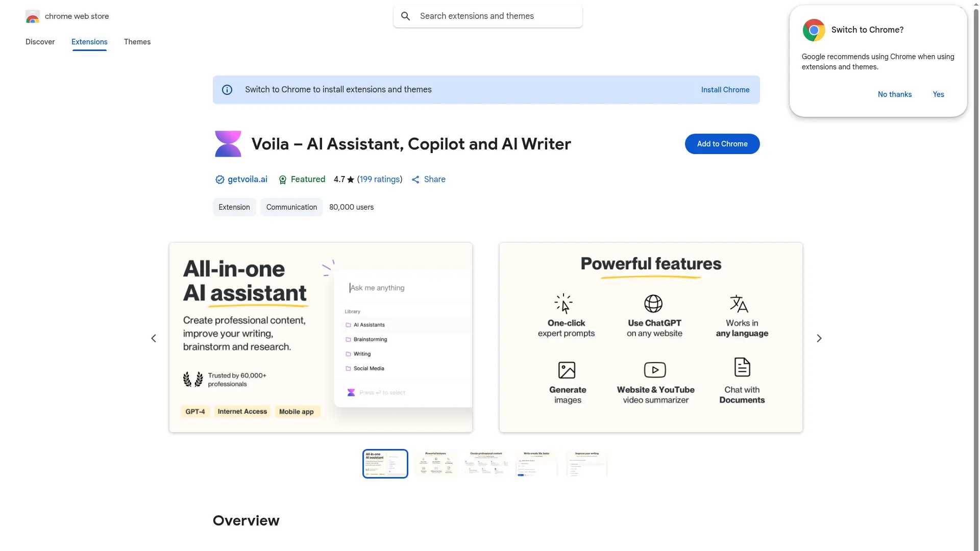Click the Install Chrome link
The height and width of the screenshot is (551, 980).
(725, 90)
